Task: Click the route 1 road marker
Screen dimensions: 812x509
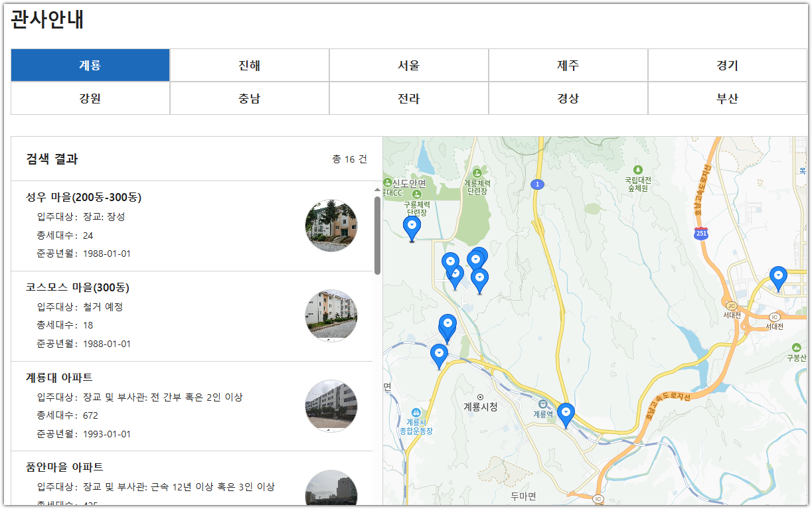Action: click(x=538, y=184)
